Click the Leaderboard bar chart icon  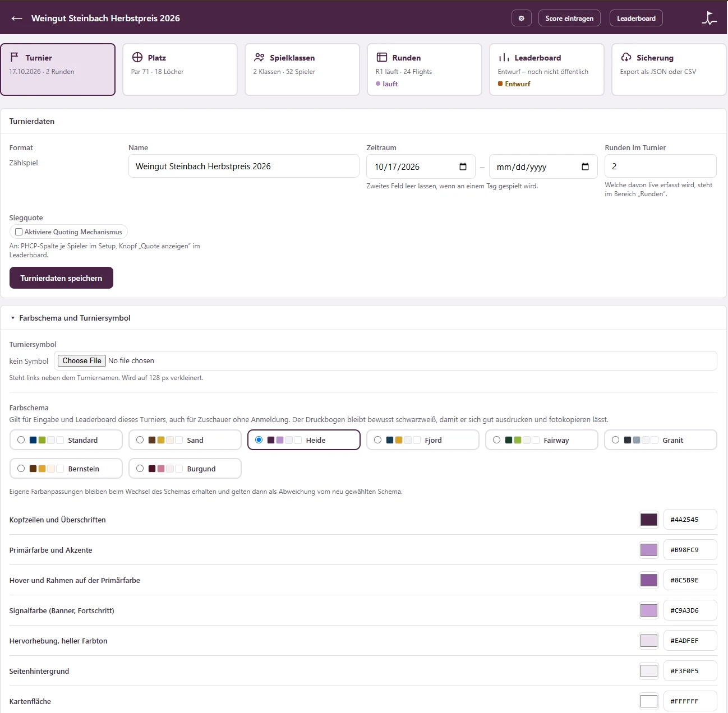[504, 57]
